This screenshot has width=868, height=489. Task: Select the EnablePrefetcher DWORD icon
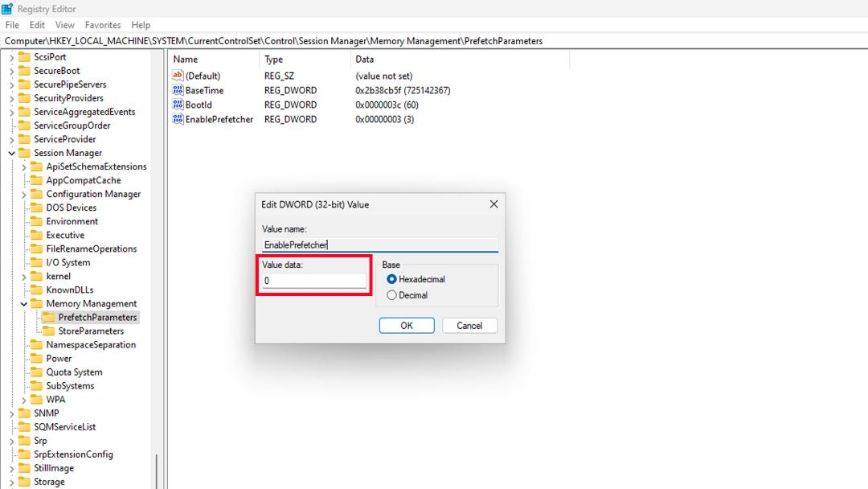(x=178, y=119)
